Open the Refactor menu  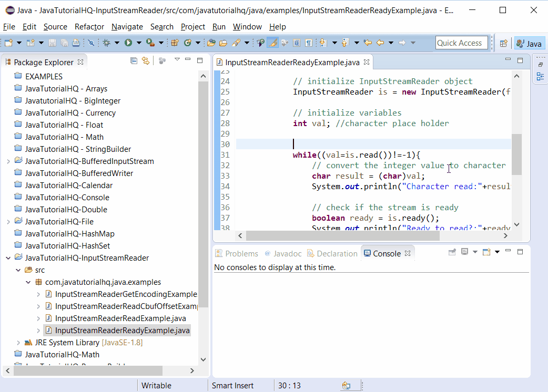(89, 26)
